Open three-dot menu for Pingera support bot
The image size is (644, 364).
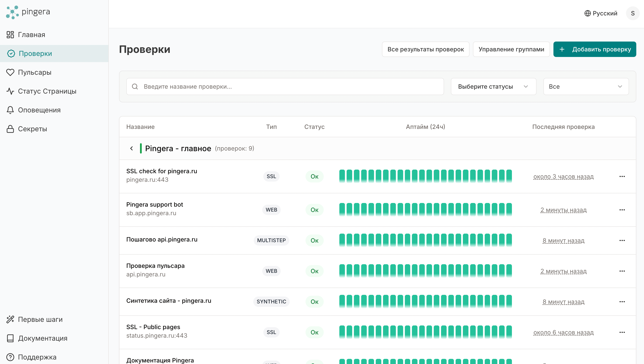622,210
